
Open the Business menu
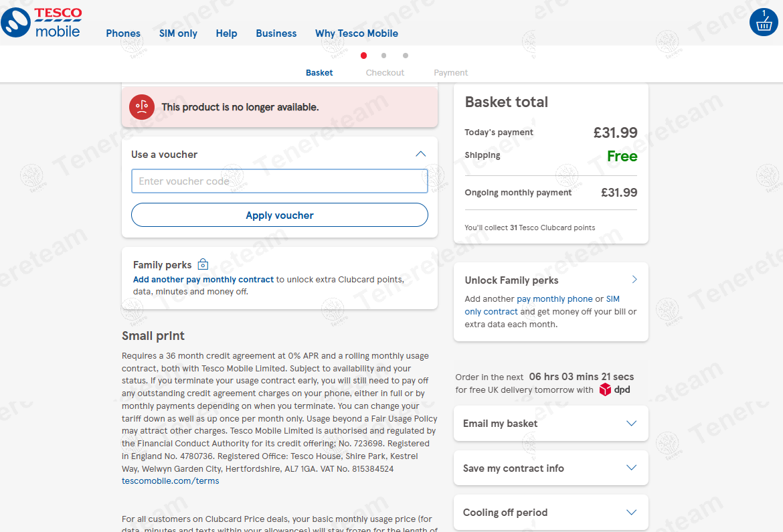[x=276, y=33]
